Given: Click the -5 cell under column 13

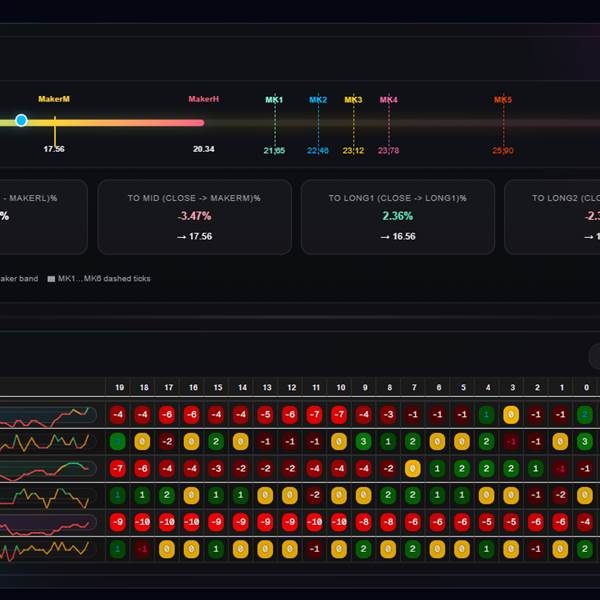Looking at the screenshot, I should coord(265,415).
